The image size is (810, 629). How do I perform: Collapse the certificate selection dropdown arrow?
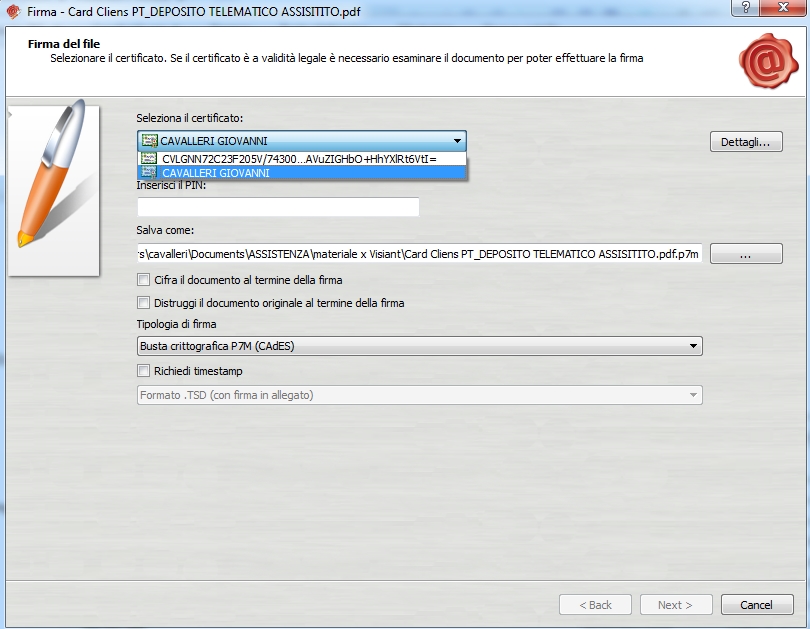click(x=456, y=141)
